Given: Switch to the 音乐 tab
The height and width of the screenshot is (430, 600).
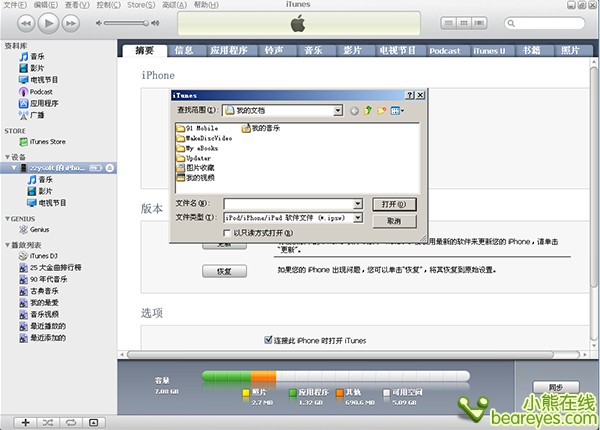Looking at the screenshot, I should coord(313,50).
